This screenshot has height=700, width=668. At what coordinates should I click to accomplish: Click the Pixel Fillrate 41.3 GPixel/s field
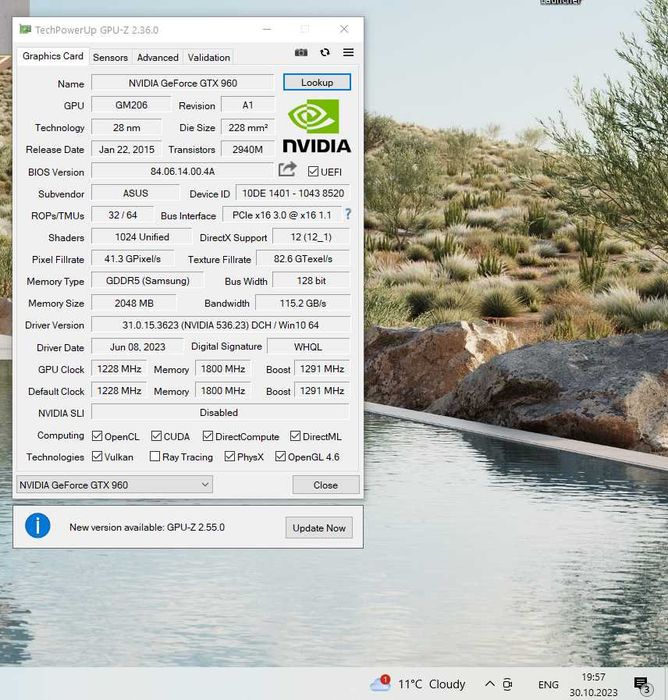point(133,258)
